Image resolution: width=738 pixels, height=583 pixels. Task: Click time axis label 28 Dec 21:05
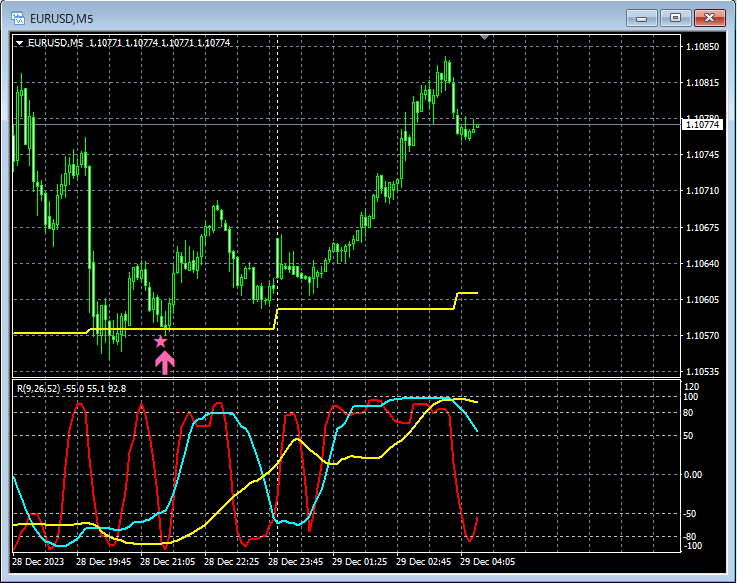click(168, 562)
